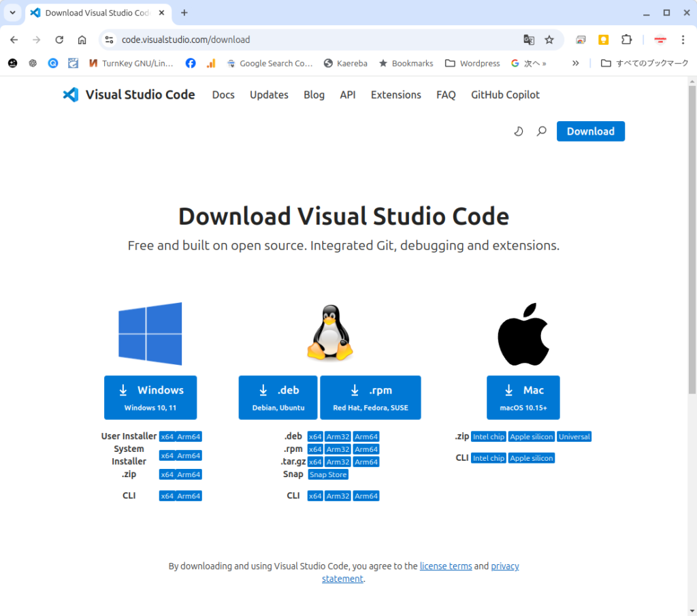The height and width of the screenshot is (616, 697).
Task: Open Chrome's three-dot menu
Action: click(683, 39)
